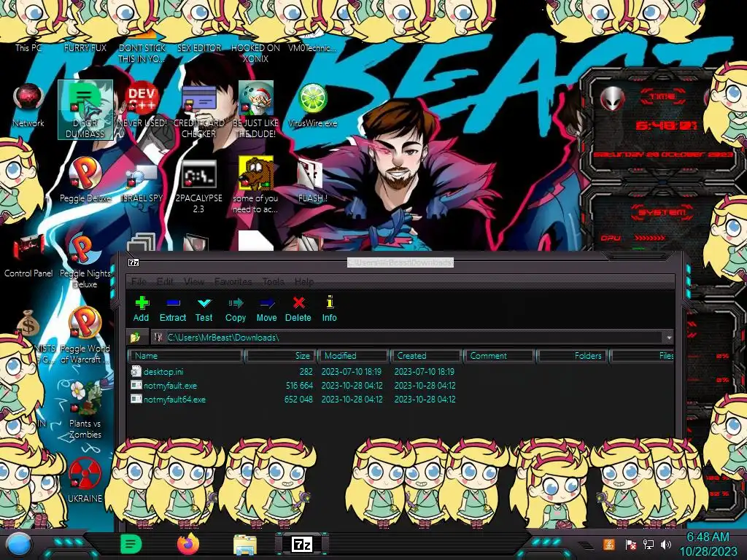Launch Firefox from the taskbar
This screenshot has height=560, width=747.
pos(188,544)
